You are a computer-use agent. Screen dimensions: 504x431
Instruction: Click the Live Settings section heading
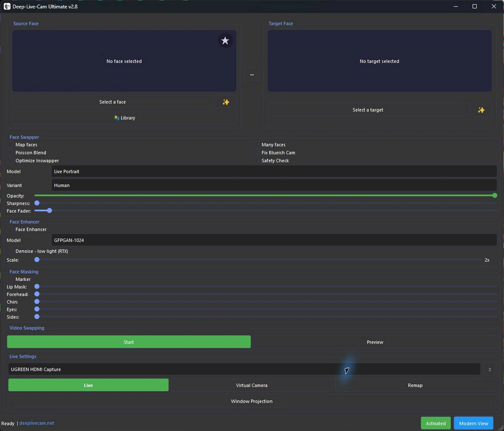(x=23, y=356)
